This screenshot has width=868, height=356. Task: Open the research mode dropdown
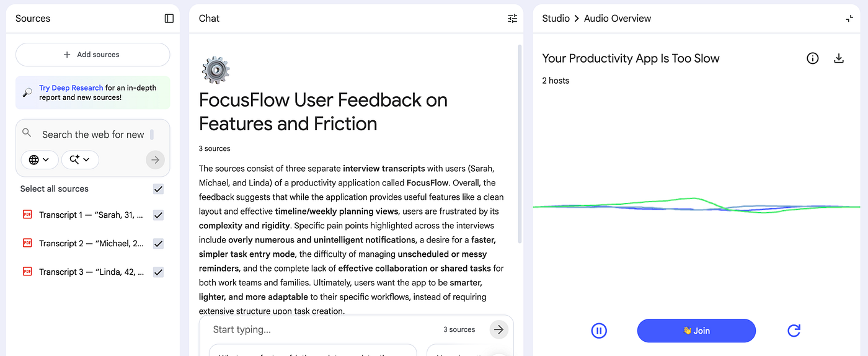[x=80, y=159]
